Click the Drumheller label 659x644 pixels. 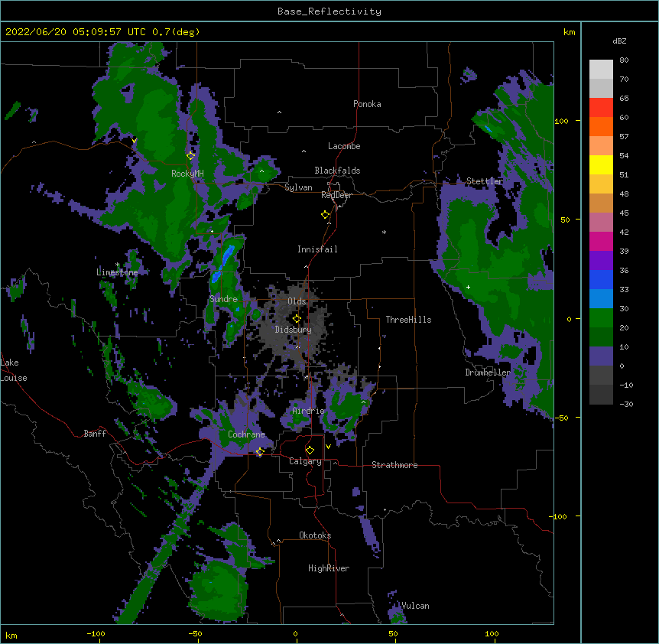(x=488, y=372)
